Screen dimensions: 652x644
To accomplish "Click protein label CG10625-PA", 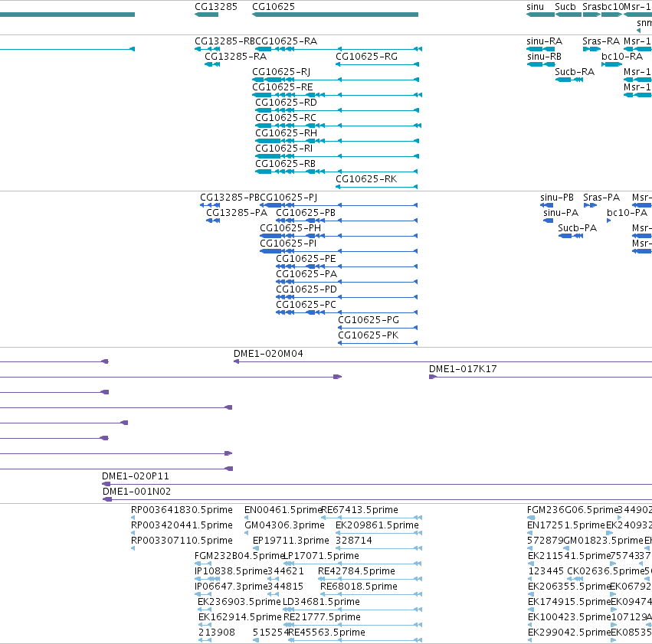I will [x=306, y=274].
